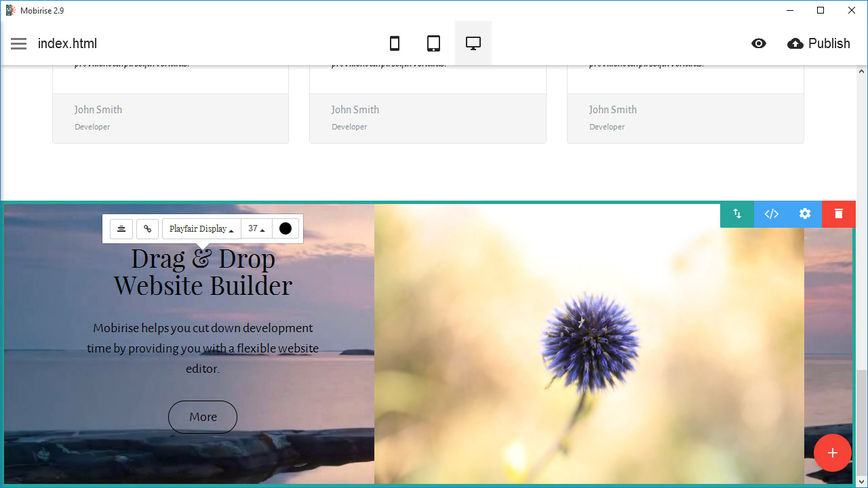Image resolution: width=868 pixels, height=488 pixels.
Task: Click the Publish button
Action: (x=818, y=43)
